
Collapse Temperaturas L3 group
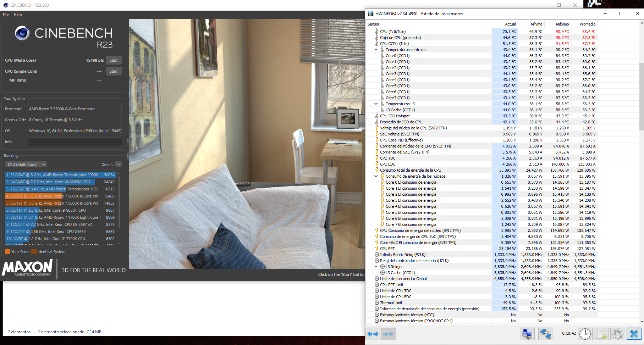[x=376, y=104]
